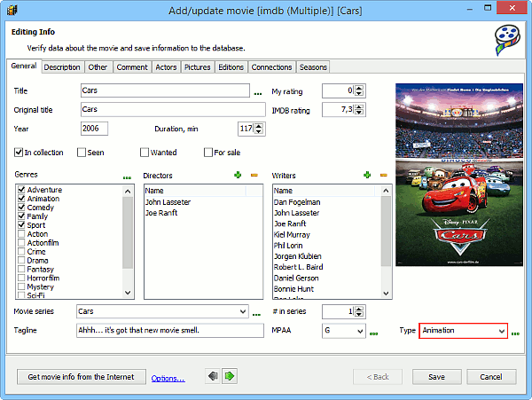532x400 pixels.
Task: Open the MPAA rating dropdown
Action: (360, 331)
